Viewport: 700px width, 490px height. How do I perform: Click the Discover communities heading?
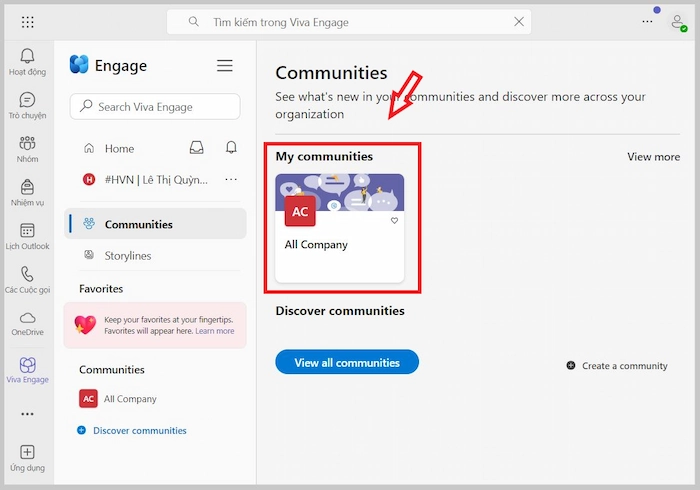(x=340, y=311)
